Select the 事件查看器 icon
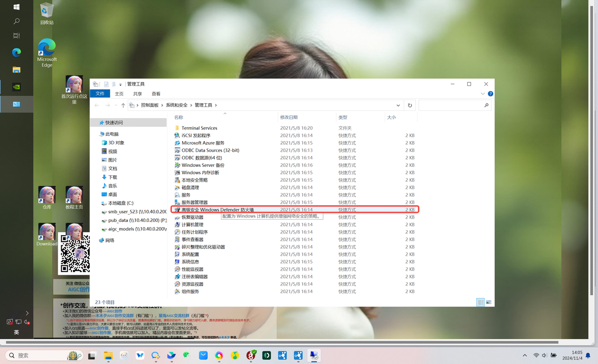This screenshot has width=598, height=364. click(177, 240)
